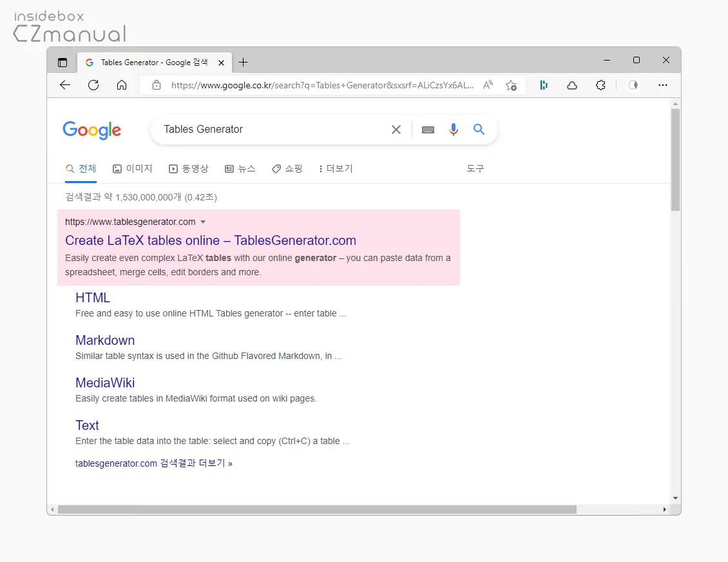The width and height of the screenshot is (728, 562).
Task: Open the tab actions menu icon
Action: 62,63
